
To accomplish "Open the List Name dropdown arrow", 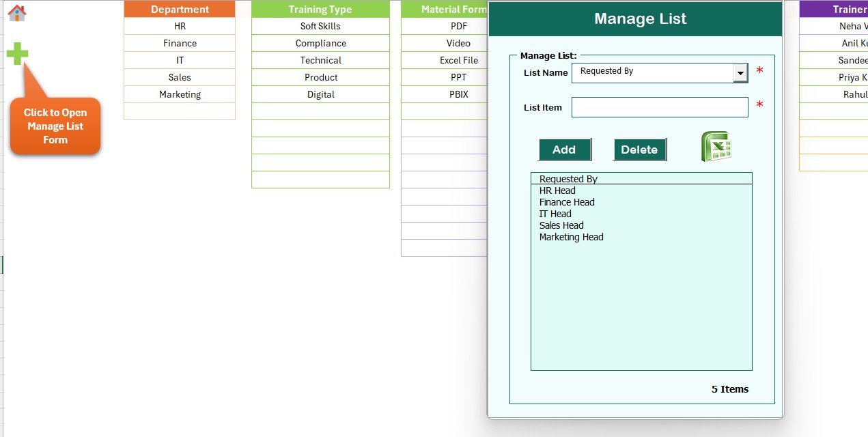I will tap(739, 72).
